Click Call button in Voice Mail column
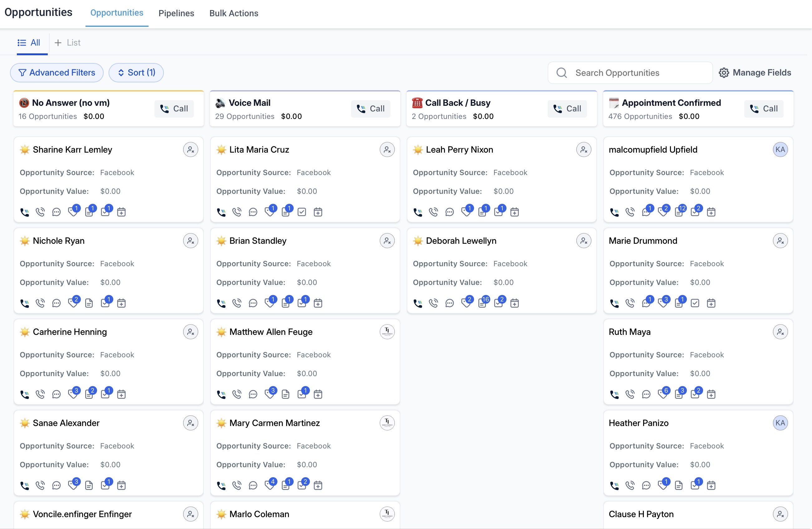812x529 pixels. click(370, 109)
